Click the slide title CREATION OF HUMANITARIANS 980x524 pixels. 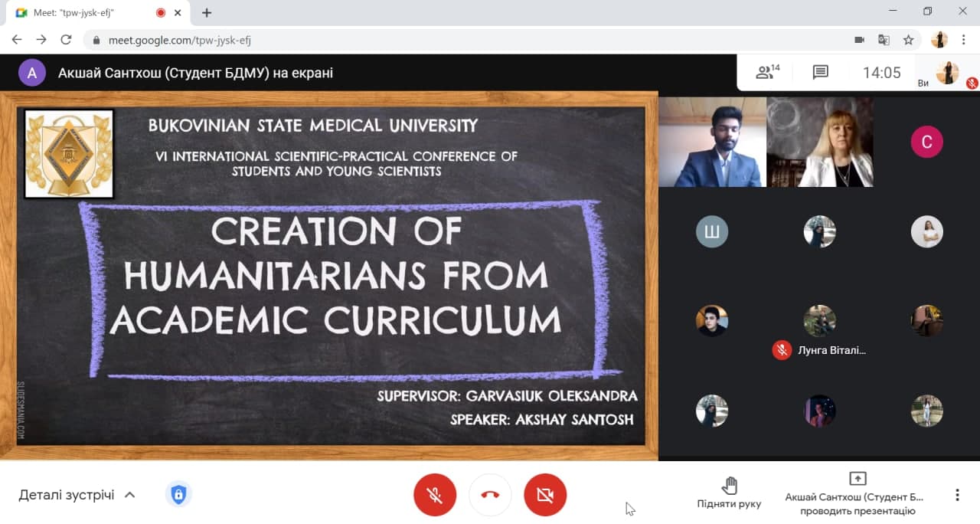pyautogui.click(x=337, y=276)
